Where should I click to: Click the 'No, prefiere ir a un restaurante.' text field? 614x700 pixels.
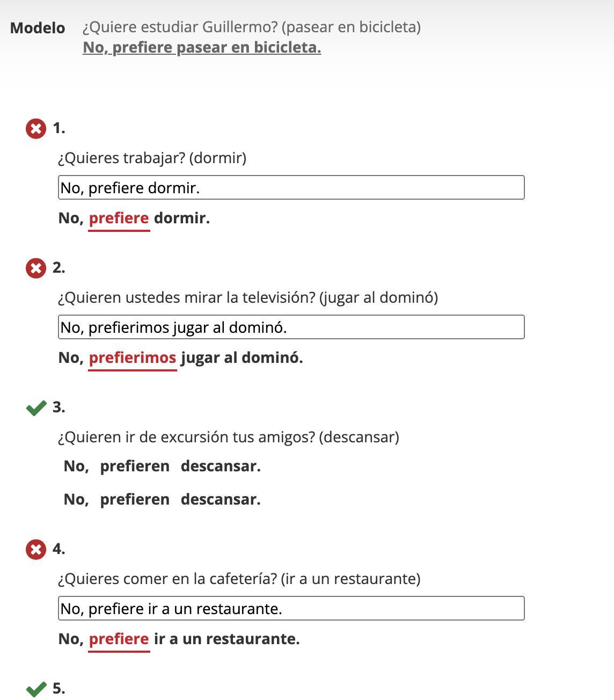tap(291, 609)
